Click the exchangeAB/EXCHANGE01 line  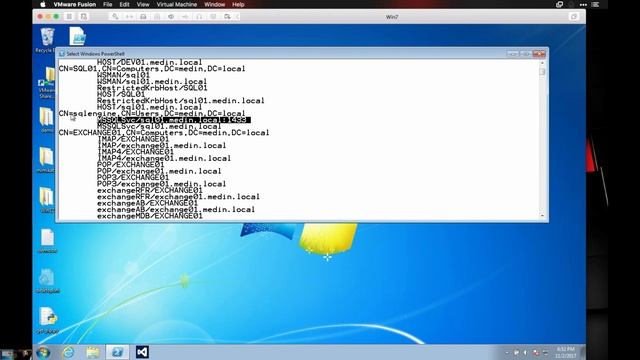tap(147, 203)
